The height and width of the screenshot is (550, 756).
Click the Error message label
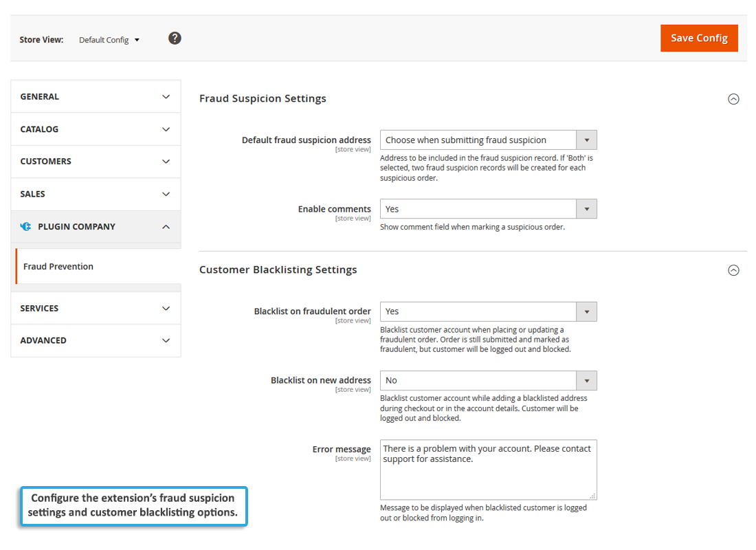coord(342,449)
